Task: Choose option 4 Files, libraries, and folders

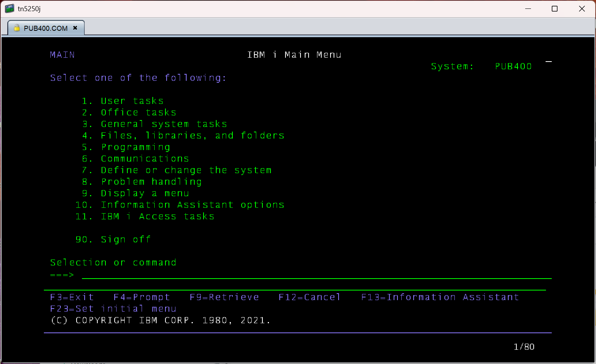Action: click(183, 135)
